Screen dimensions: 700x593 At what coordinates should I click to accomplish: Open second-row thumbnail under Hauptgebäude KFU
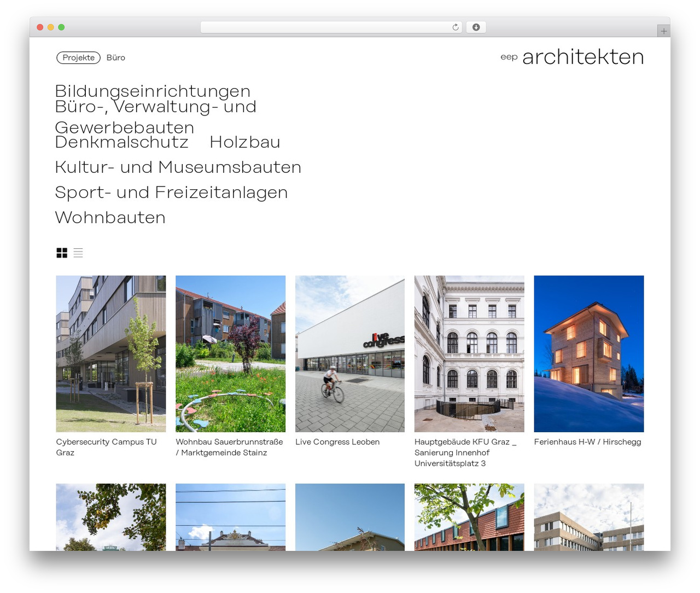(x=469, y=517)
